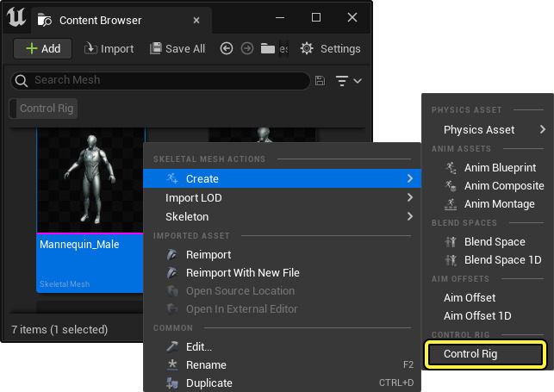Choose Rename from context menu

[x=282, y=364]
